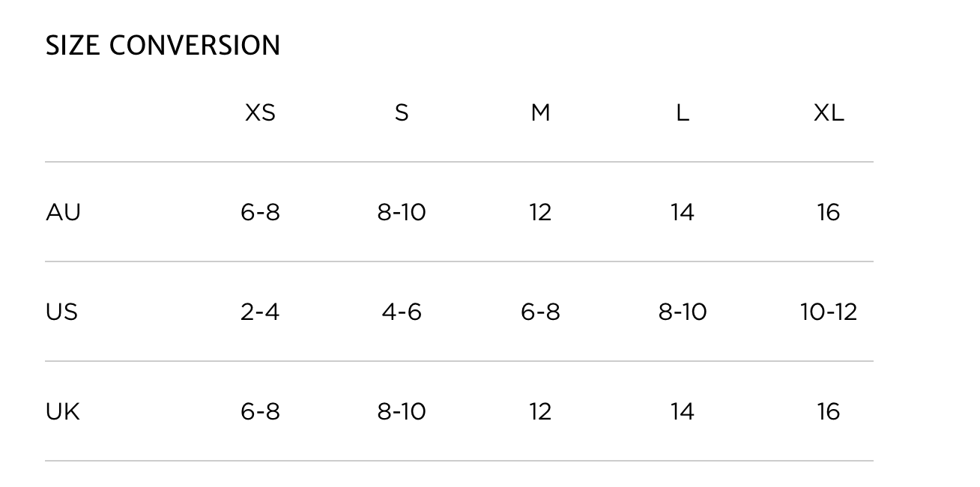
Task: Click the SIZE CONVERSION heading
Action: click(163, 46)
